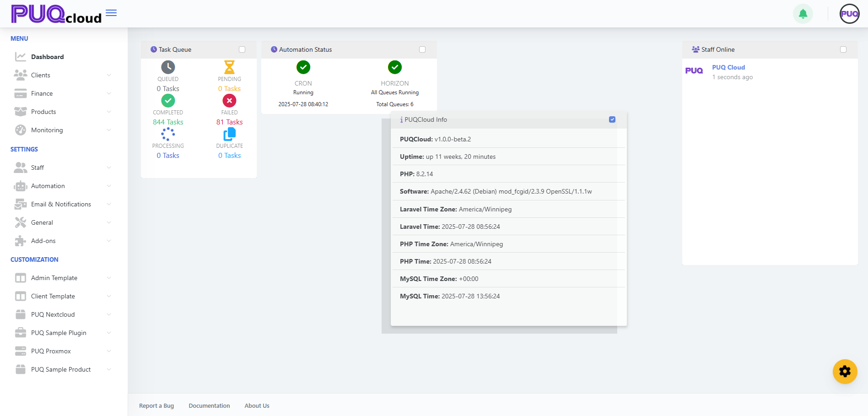The height and width of the screenshot is (416, 868).
Task: Open the PUQ user avatar menu
Action: pyautogui.click(x=850, y=14)
